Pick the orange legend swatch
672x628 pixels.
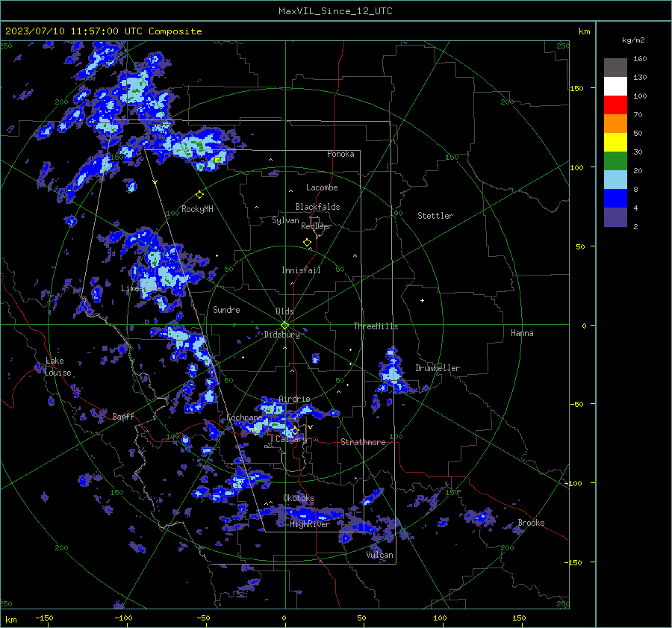(615, 124)
